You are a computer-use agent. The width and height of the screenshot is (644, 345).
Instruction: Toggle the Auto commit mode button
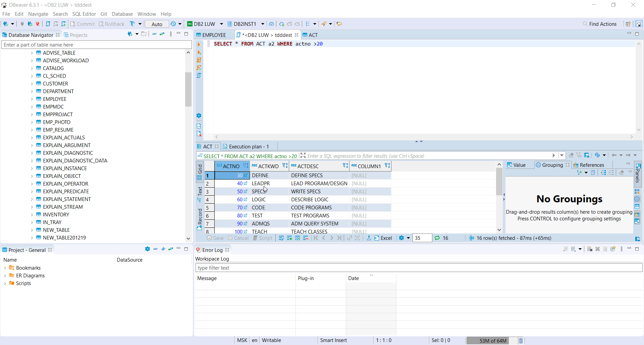[x=157, y=24]
